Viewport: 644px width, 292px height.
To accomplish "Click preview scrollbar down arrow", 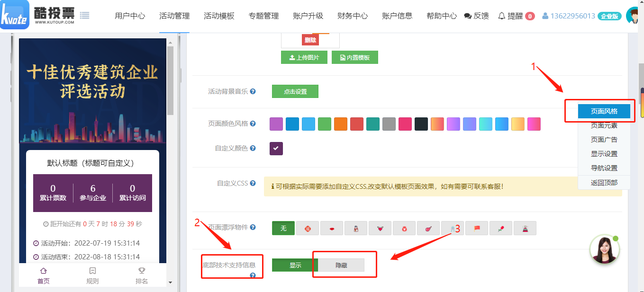I will pos(171,283).
